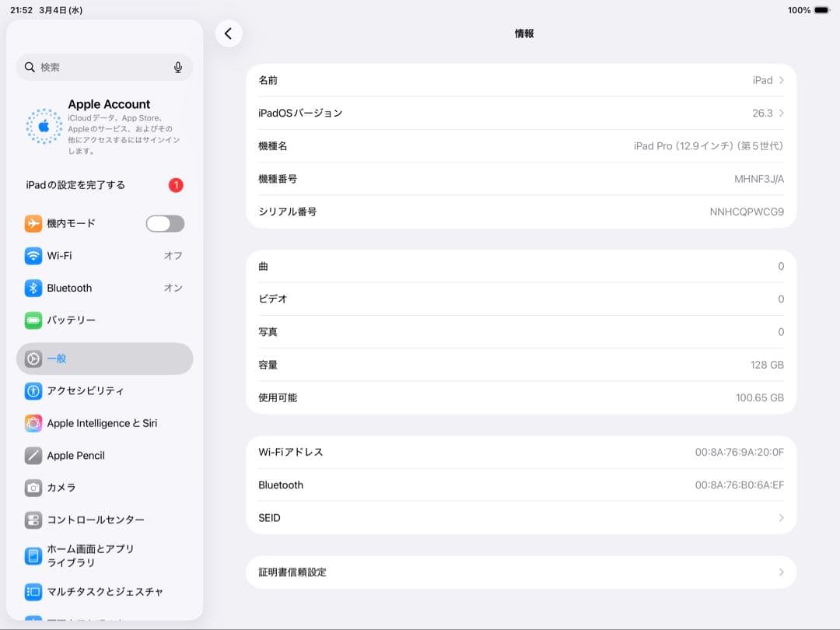
Task: Tap the Apple Pencil icon
Action: click(x=33, y=455)
